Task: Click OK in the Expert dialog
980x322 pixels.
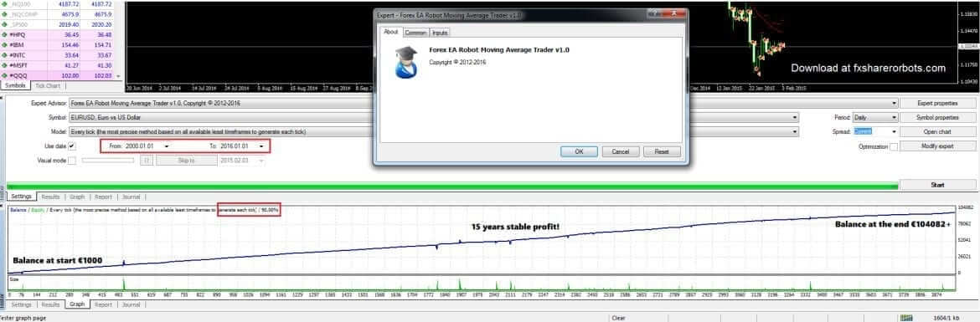Action: tap(579, 151)
